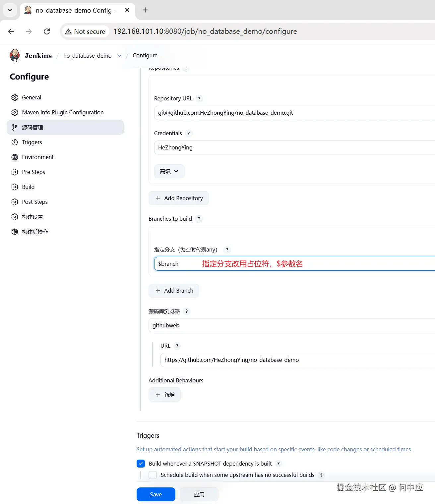Jump to Post Steps section

pos(34,202)
